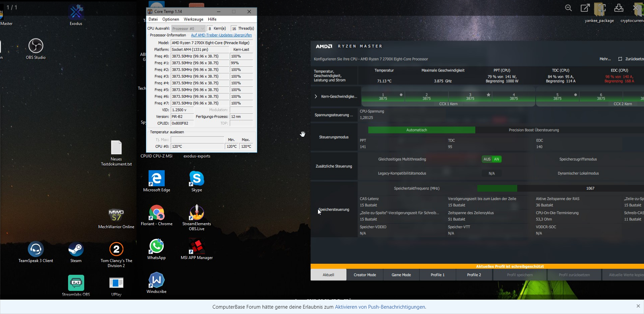
Task: Open Hilfe menu in Core Temp
Action: click(212, 19)
